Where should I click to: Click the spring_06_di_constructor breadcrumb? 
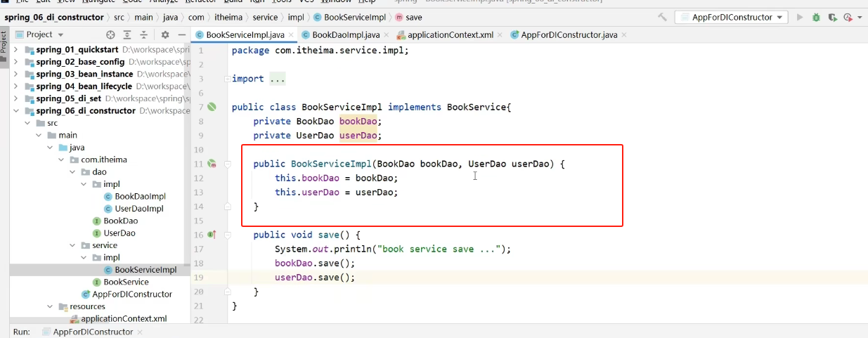point(54,16)
